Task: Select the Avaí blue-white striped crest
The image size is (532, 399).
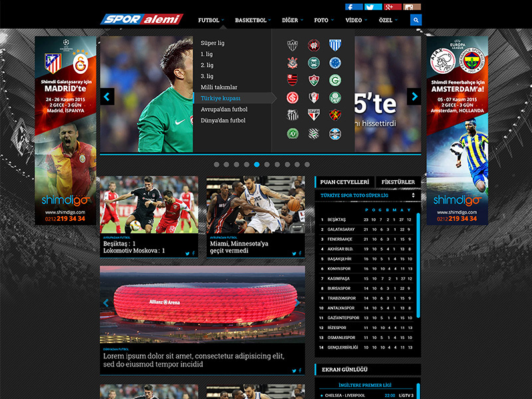Action: click(335, 45)
